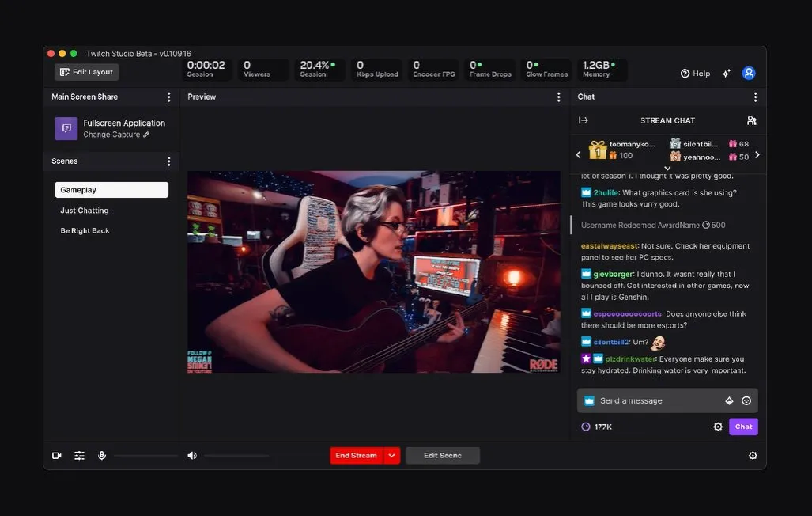Switch to the Just Chatting scene
The height and width of the screenshot is (516, 812).
(85, 211)
